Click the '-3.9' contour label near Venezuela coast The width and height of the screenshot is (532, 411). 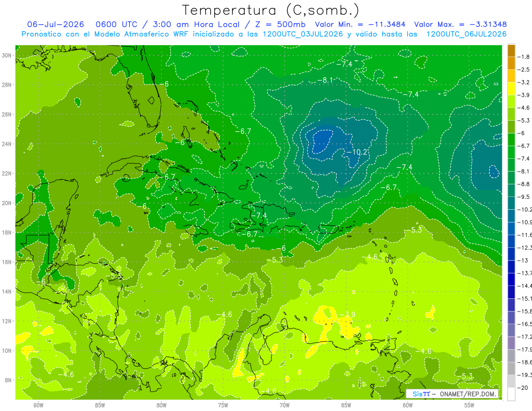[347, 314]
